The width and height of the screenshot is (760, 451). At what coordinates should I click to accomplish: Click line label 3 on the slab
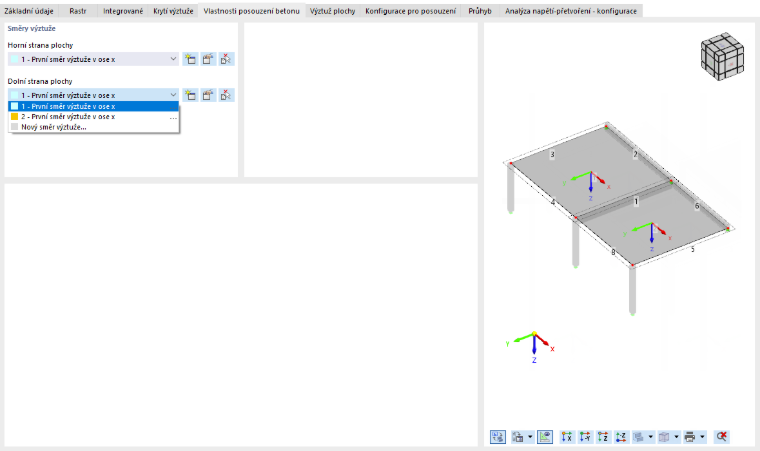tap(552, 155)
